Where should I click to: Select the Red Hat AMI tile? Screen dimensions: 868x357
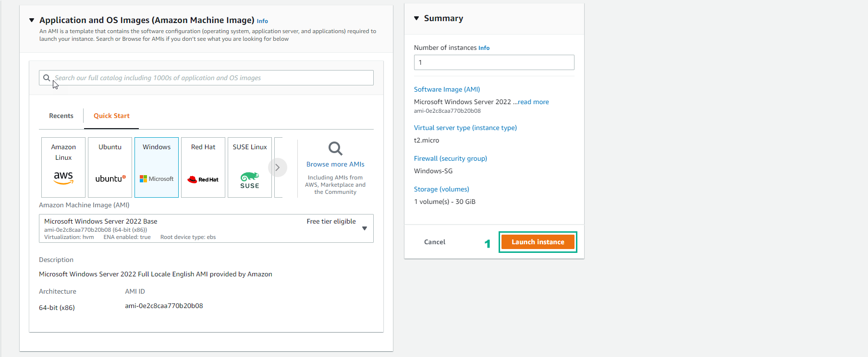[x=203, y=167]
